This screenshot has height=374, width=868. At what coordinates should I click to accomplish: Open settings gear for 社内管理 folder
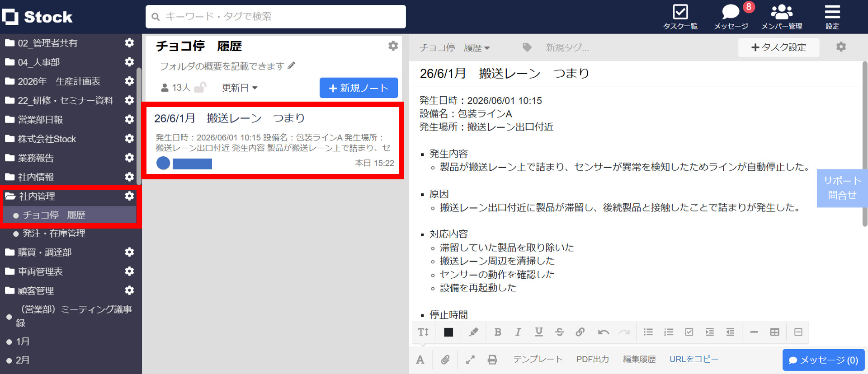129,196
